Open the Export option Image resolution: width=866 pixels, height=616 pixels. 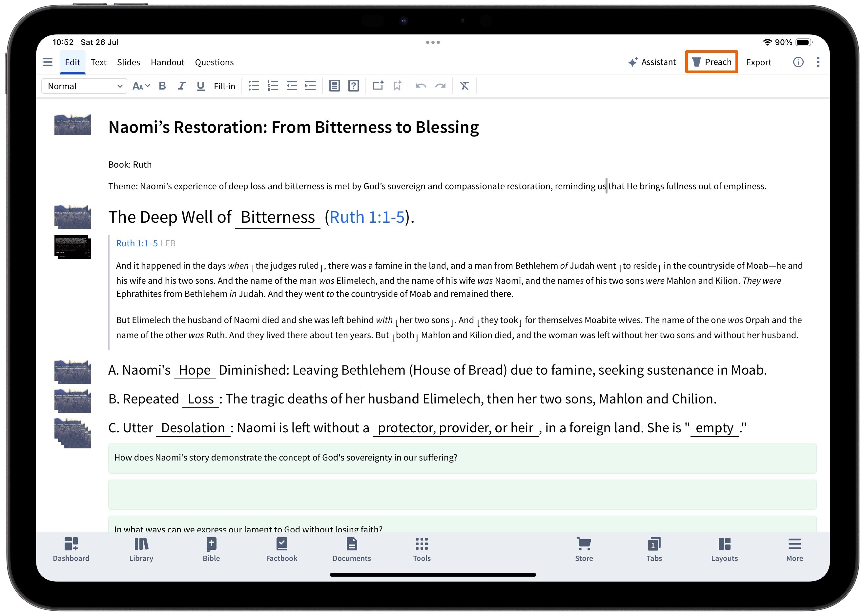(758, 62)
